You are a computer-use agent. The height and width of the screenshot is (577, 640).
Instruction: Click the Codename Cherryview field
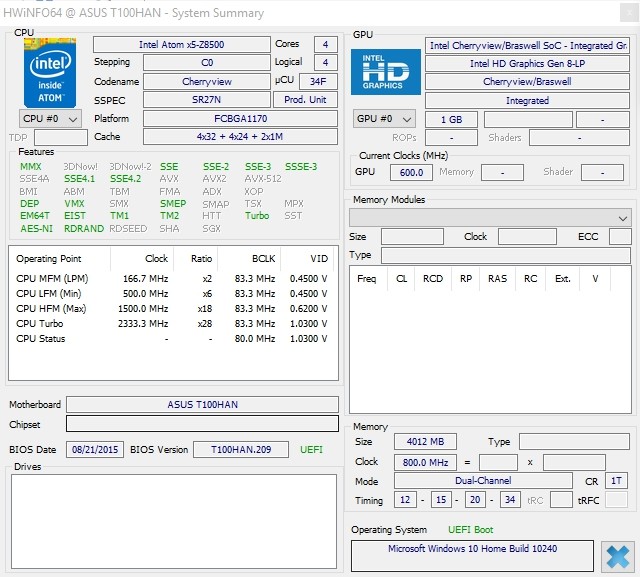[x=207, y=82]
